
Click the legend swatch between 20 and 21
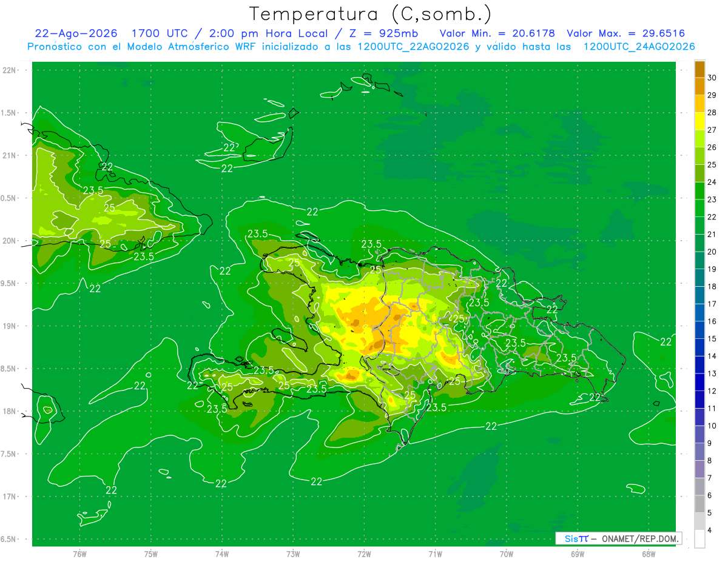coord(699,243)
